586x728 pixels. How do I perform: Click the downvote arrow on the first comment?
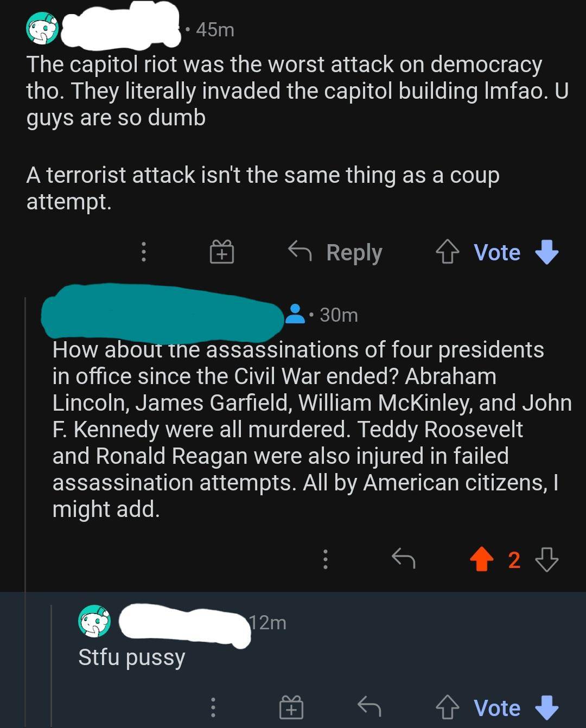tap(546, 253)
